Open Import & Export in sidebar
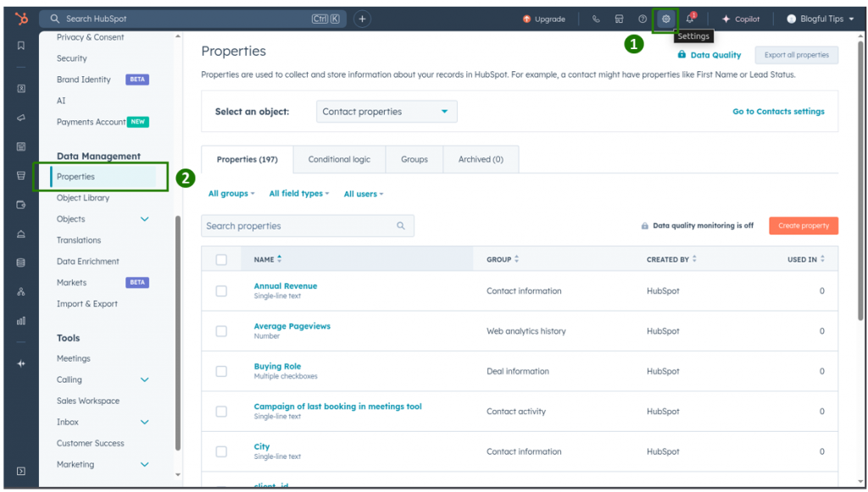868x492 pixels. point(87,303)
